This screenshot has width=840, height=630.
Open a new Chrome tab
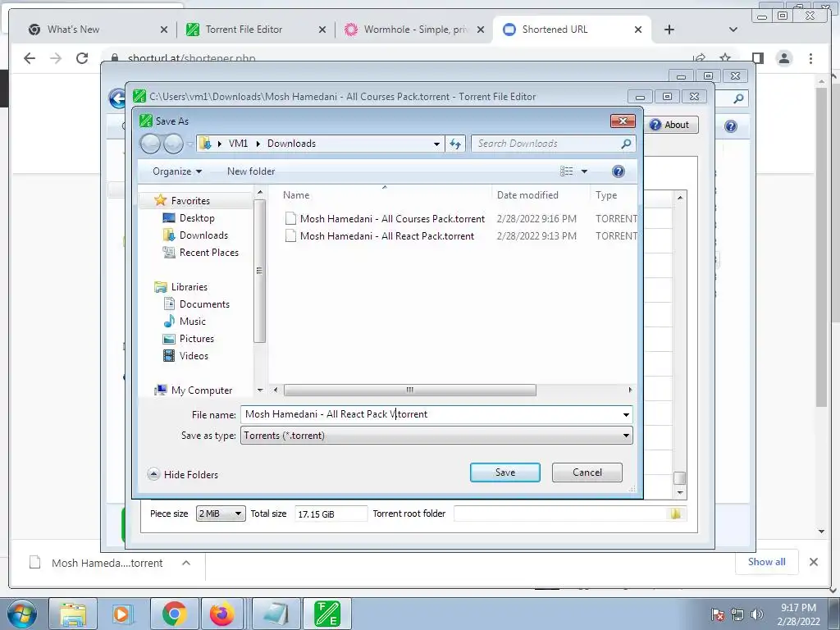[x=669, y=30]
